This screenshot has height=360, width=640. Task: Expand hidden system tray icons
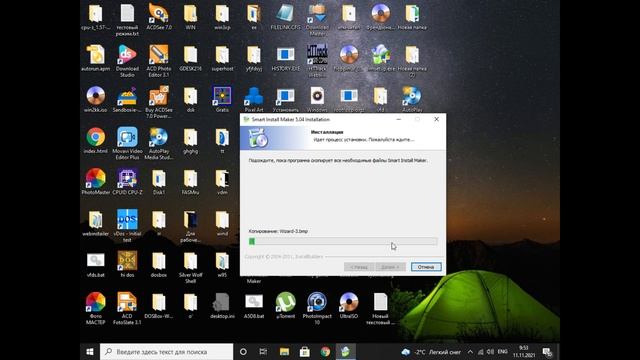coord(470,352)
